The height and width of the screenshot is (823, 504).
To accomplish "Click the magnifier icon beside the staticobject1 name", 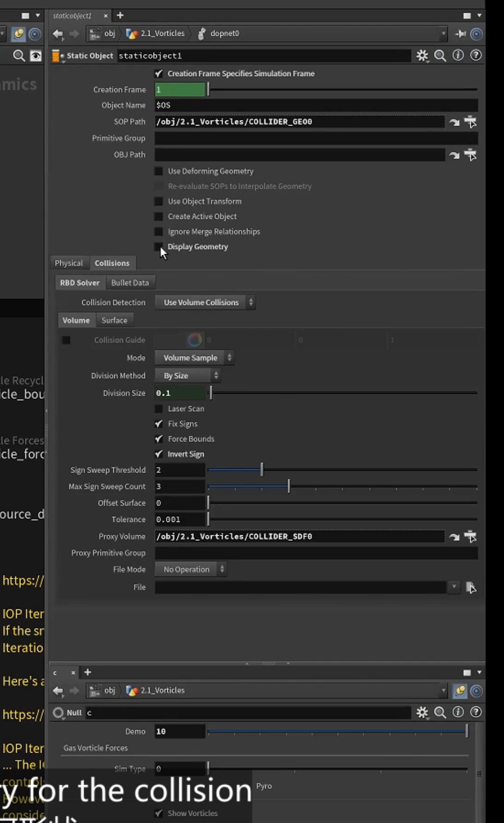I will coord(440,56).
